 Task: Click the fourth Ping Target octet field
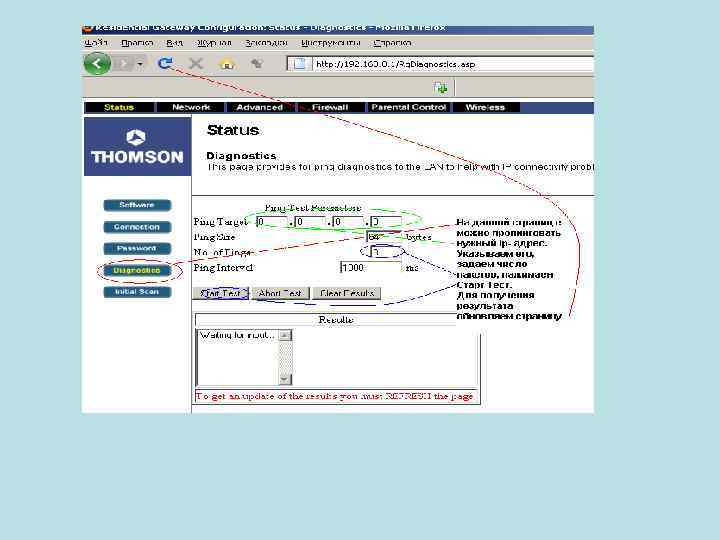[386, 222]
